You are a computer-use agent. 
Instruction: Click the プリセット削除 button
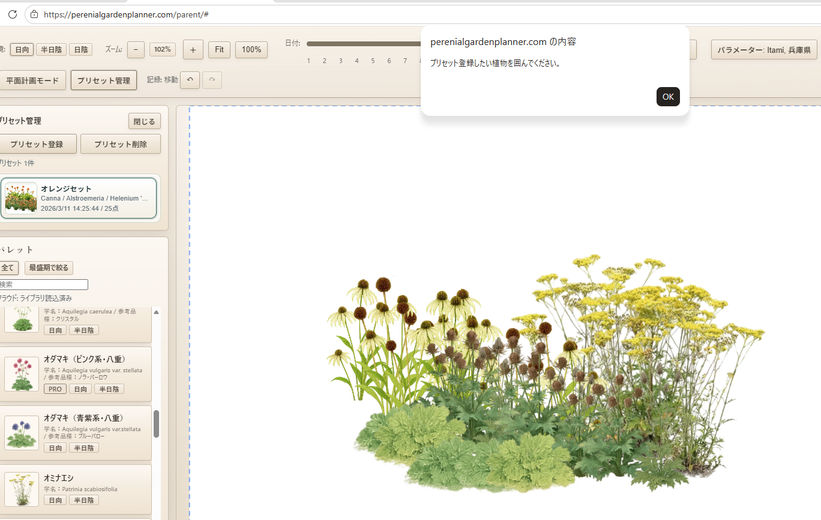[120, 144]
